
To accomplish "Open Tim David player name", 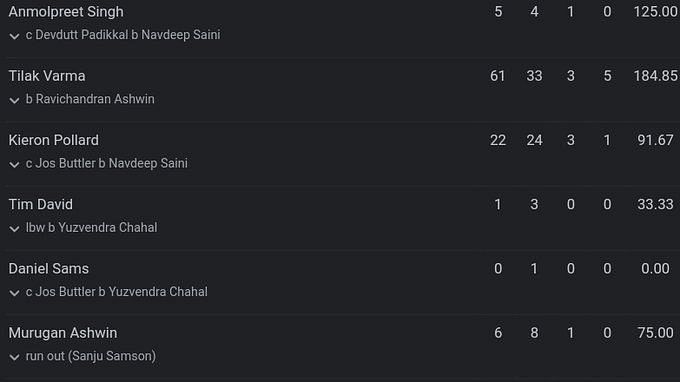I will (x=41, y=204).
